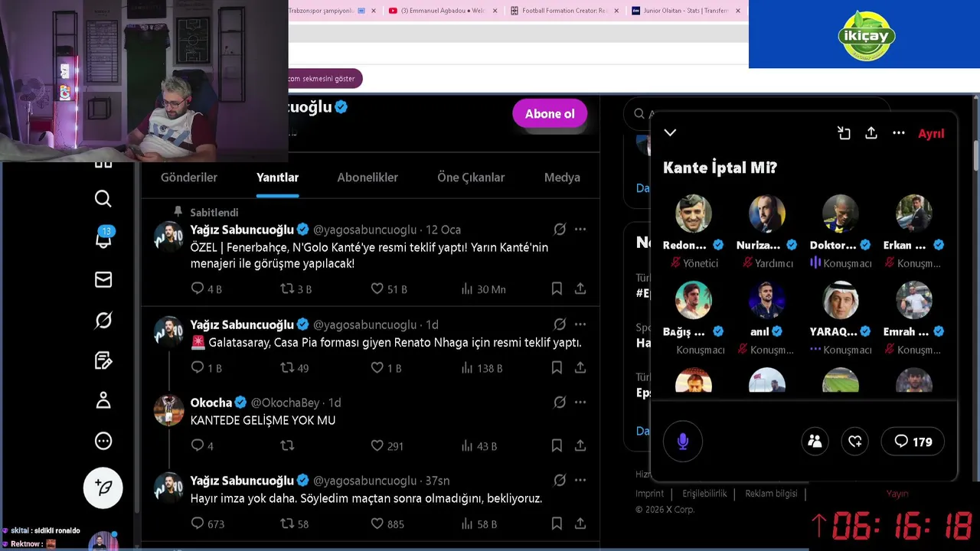The image size is (980, 551).
Task: Switch to the Abonelikler tab
Action: tap(367, 178)
